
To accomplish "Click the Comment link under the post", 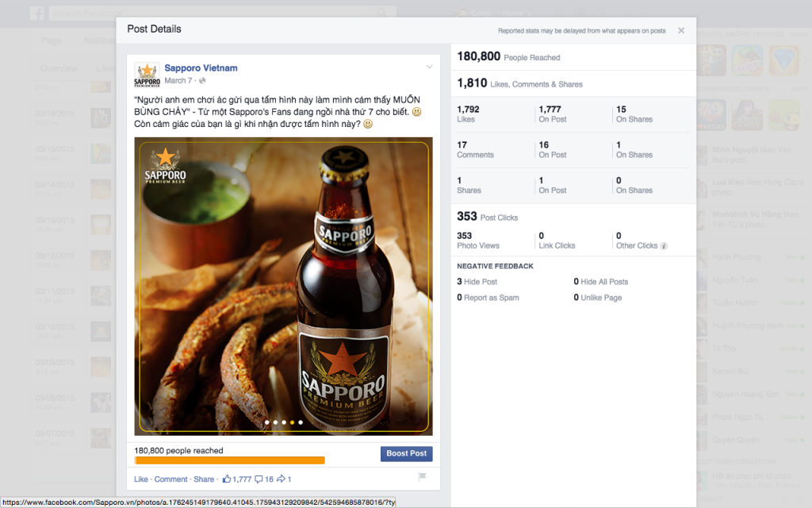I will 171,479.
